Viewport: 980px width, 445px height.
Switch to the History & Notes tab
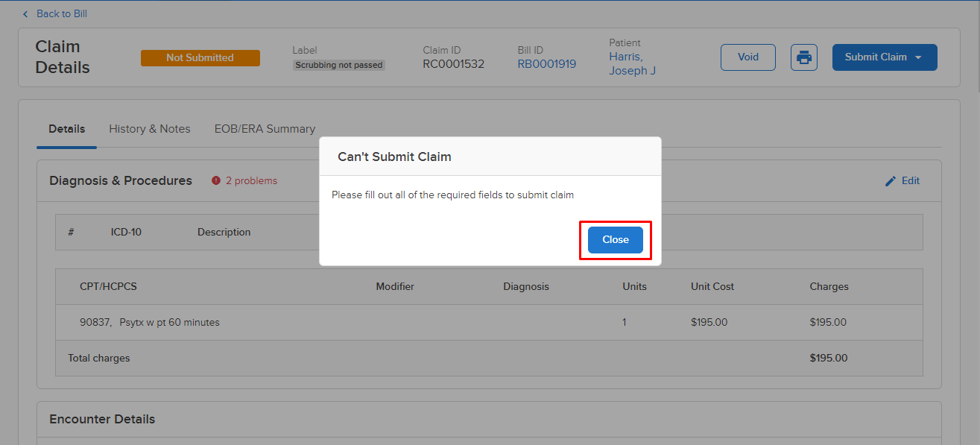click(150, 128)
